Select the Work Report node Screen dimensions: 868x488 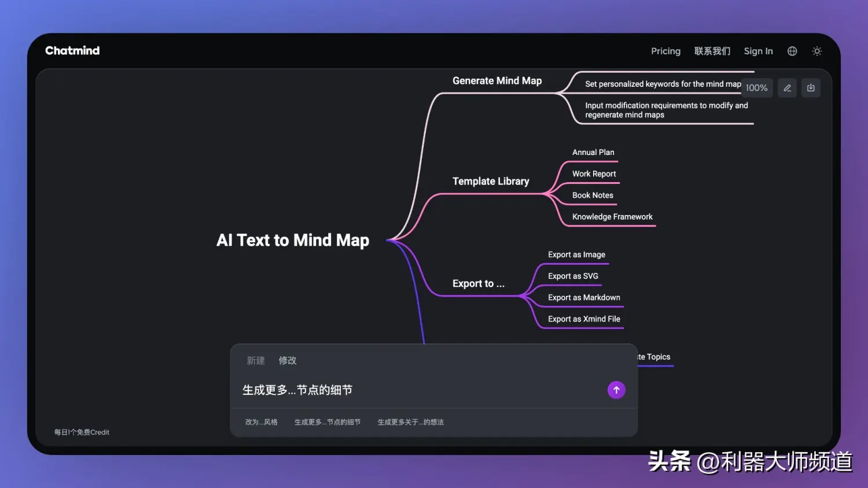(x=594, y=173)
